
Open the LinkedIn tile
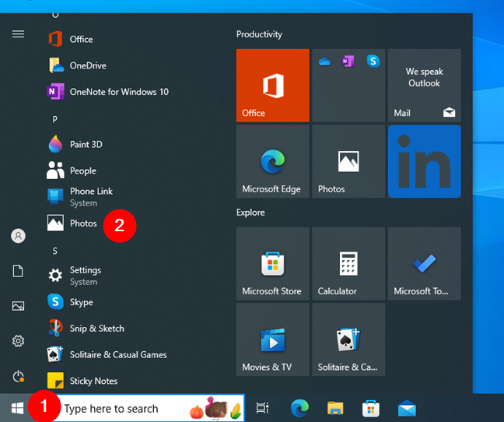425,161
